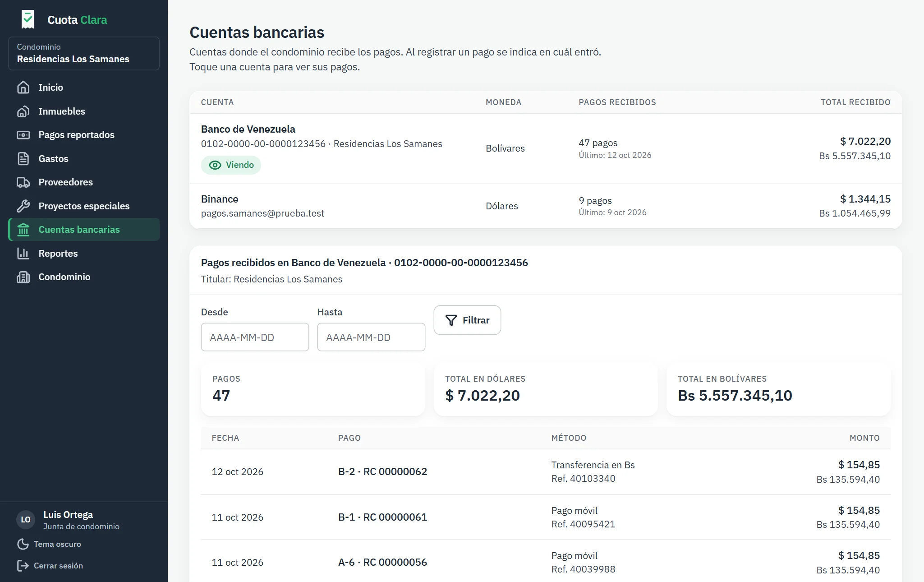Click the Luis Ortega user name

(68, 515)
